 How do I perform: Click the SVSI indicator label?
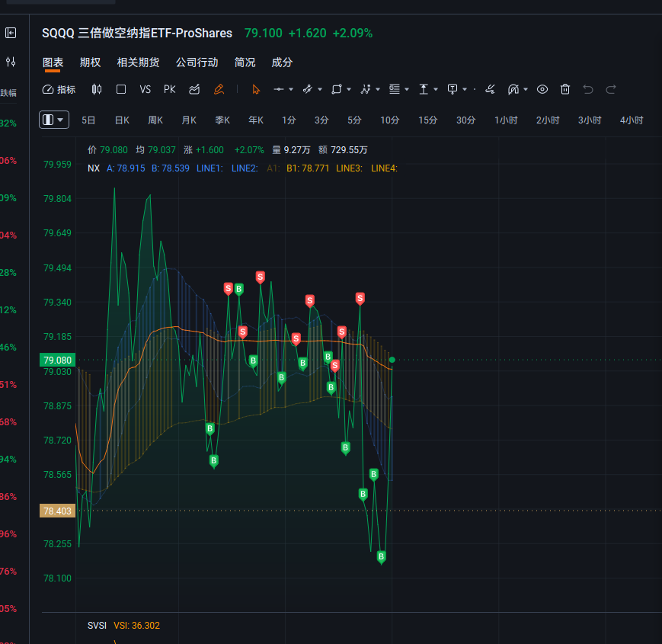point(97,626)
